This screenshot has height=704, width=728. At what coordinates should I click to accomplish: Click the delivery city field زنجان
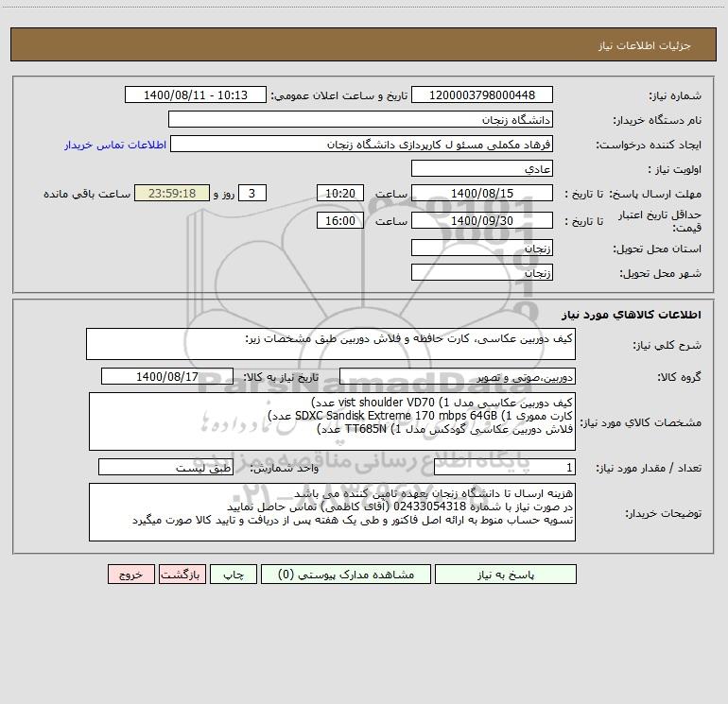(x=482, y=272)
